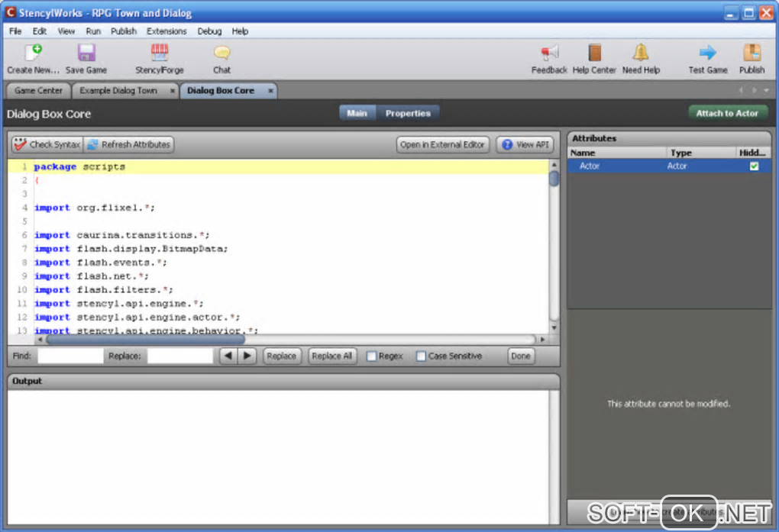The width and height of the screenshot is (779, 532).
Task: Click horizontal scrollbar right arrow
Action: point(542,339)
